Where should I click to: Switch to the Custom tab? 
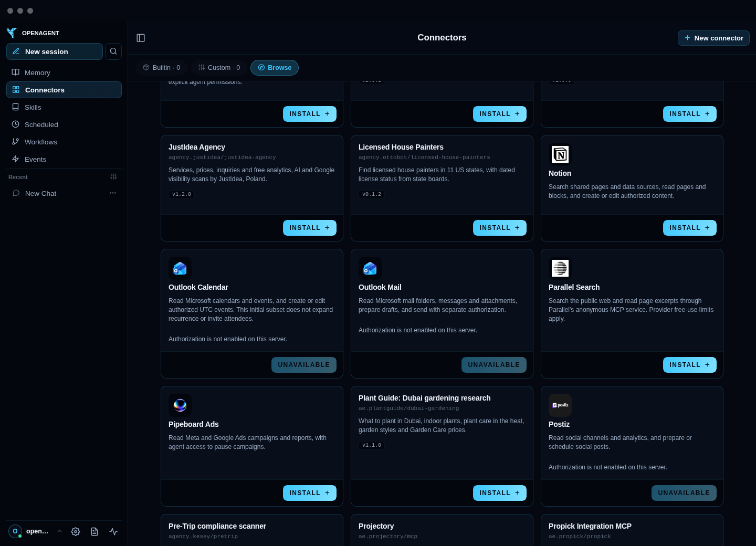219,68
